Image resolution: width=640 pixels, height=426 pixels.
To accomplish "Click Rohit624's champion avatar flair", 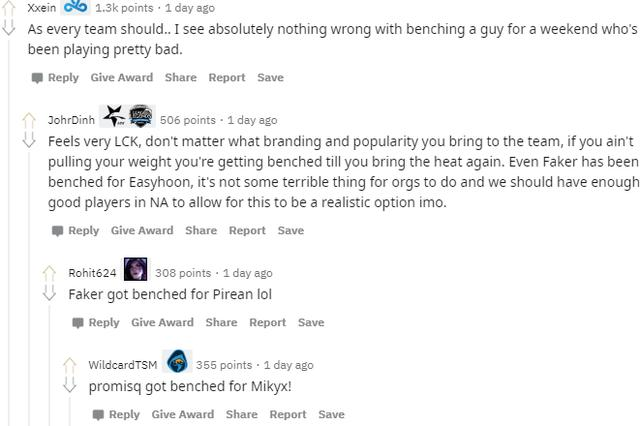I will point(136,269).
